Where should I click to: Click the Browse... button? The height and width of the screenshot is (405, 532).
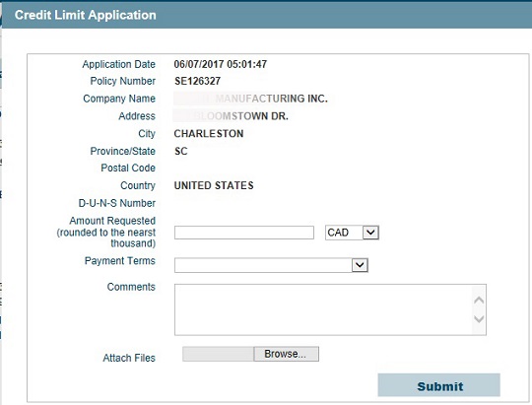(286, 354)
